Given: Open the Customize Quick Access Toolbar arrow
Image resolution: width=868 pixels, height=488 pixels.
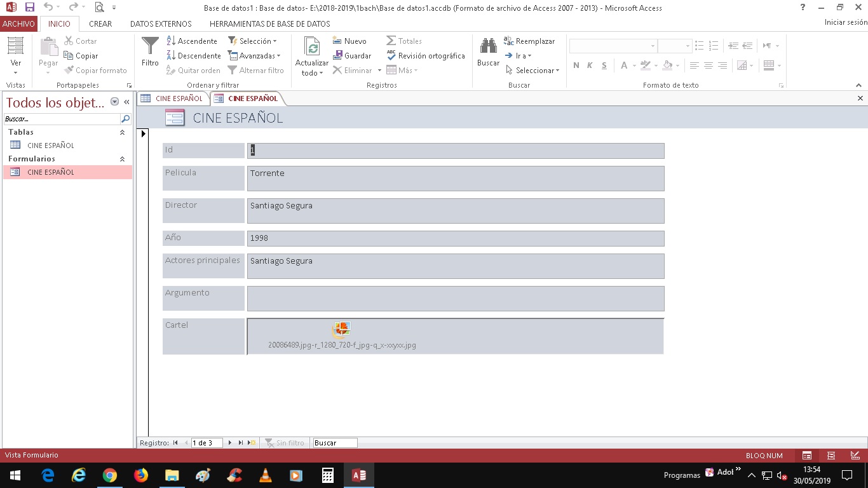Looking at the screenshot, I should click(114, 8).
